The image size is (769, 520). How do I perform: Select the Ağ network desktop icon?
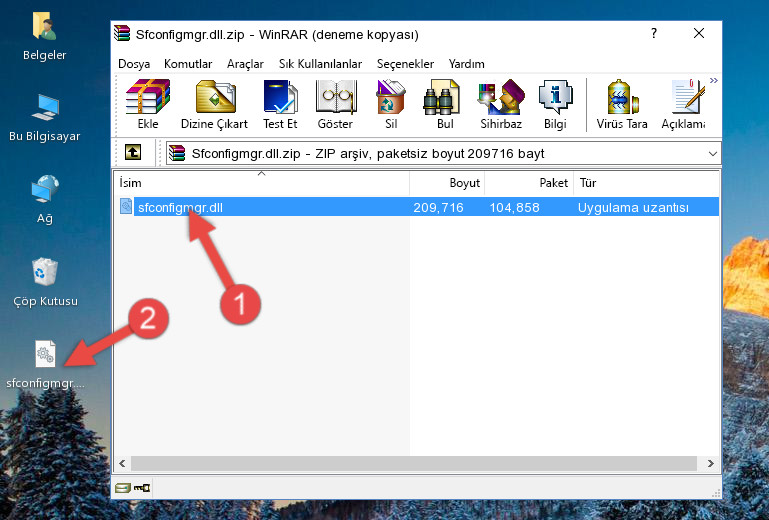[44, 199]
